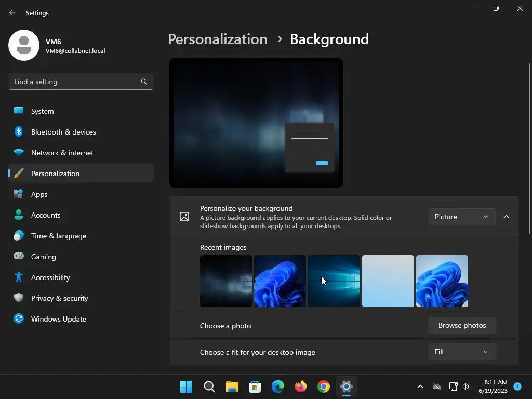Screen dimensions: 532x399
Task: Open Windows Update page
Action: pyautogui.click(x=81, y=319)
